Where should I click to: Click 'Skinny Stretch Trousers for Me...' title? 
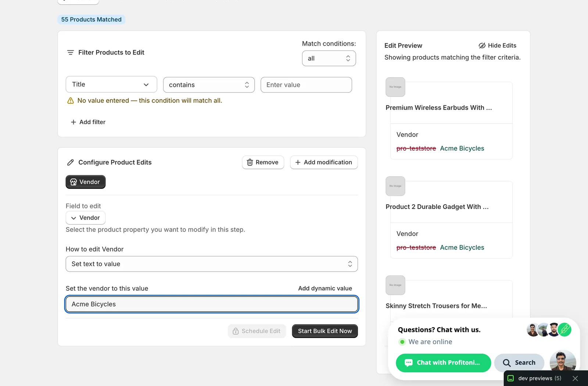tap(436, 306)
